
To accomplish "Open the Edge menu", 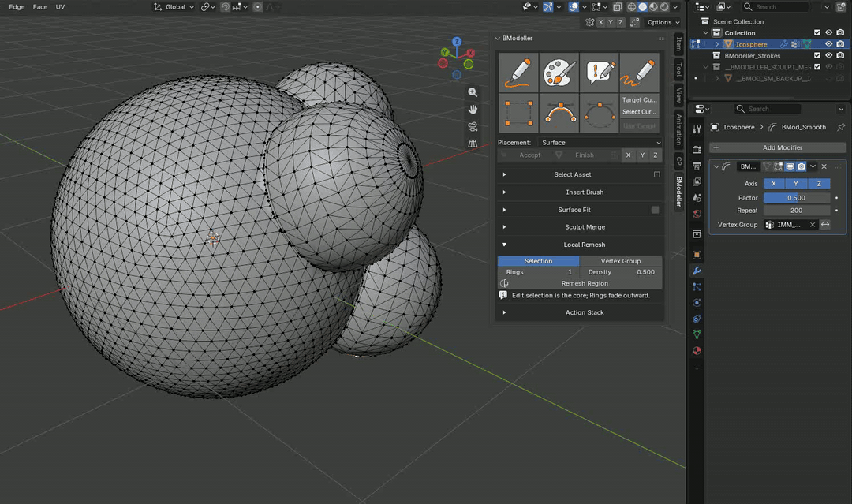I will point(17,7).
